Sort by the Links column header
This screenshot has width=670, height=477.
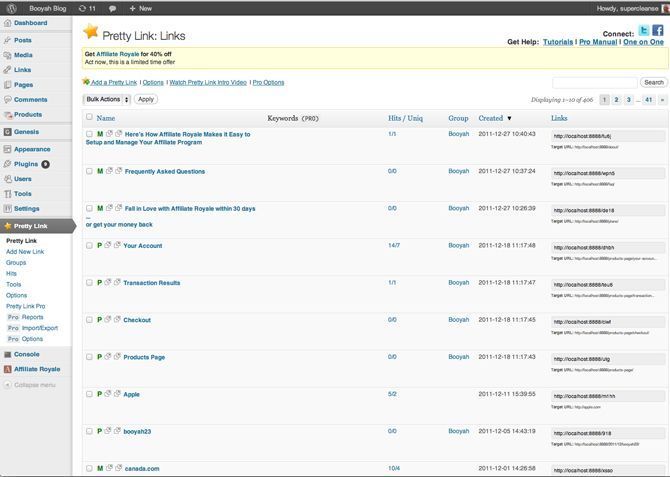[559, 118]
